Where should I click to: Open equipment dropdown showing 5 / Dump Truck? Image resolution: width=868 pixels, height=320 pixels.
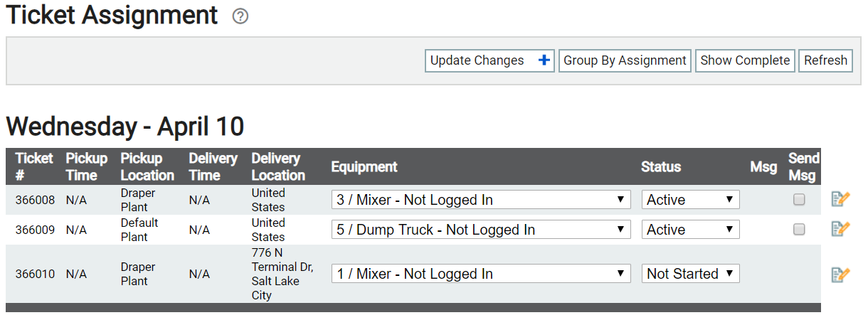(481, 230)
